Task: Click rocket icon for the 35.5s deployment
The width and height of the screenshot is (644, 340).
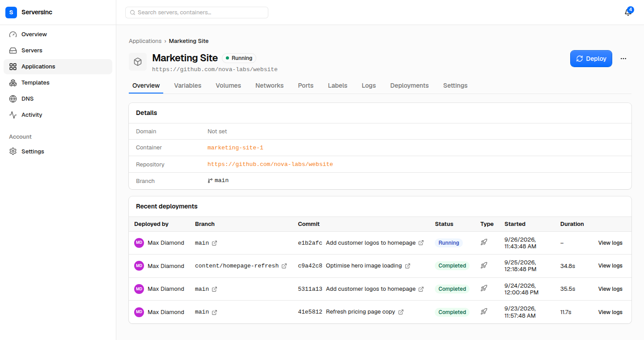Action: pos(484,289)
